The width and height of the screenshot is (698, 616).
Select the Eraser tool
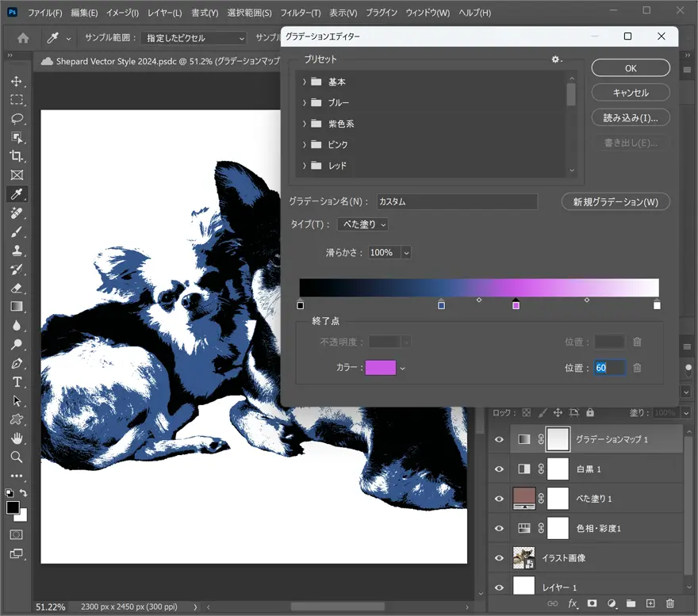tap(17, 288)
